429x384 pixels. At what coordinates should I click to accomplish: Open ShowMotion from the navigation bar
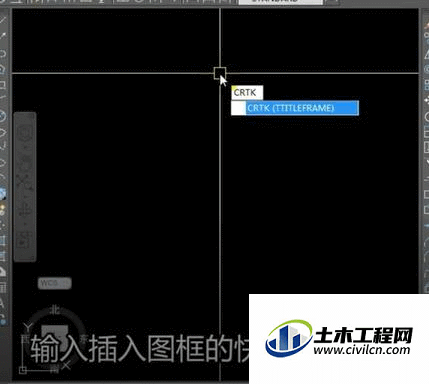[x=25, y=239]
